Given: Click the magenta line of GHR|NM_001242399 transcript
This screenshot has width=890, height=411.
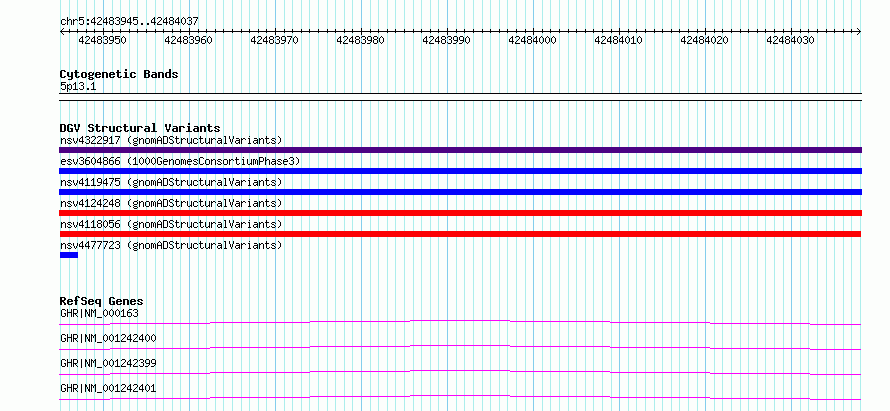Looking at the screenshot, I should (460, 372).
